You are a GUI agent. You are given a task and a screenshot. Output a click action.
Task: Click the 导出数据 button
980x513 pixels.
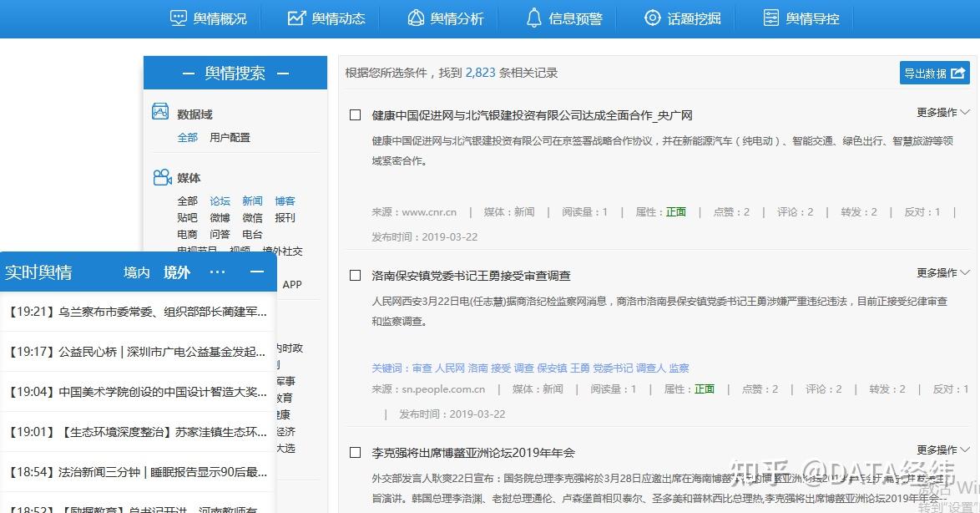click(934, 73)
